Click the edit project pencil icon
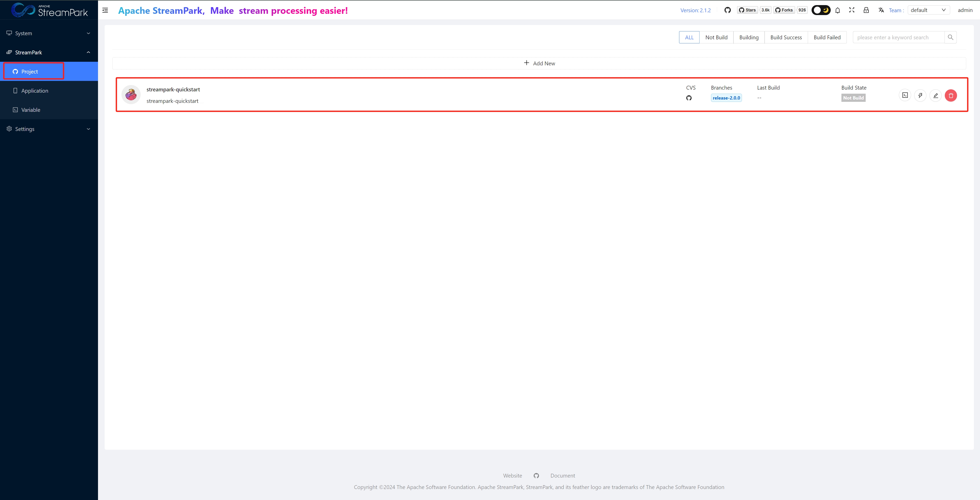 coord(935,95)
